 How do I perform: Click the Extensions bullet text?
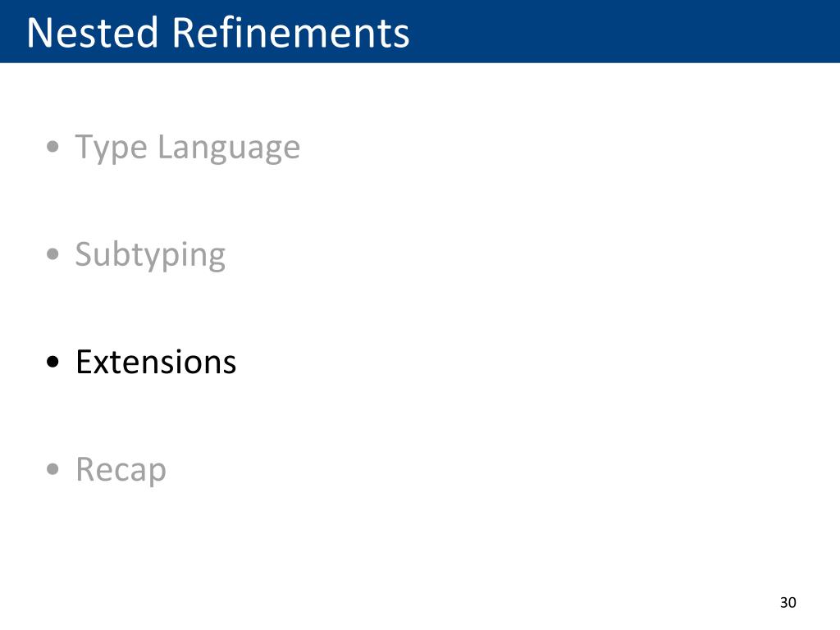(x=156, y=362)
